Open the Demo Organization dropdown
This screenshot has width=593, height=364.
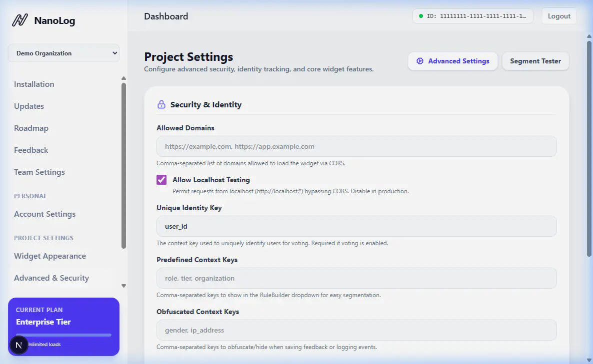coord(63,53)
